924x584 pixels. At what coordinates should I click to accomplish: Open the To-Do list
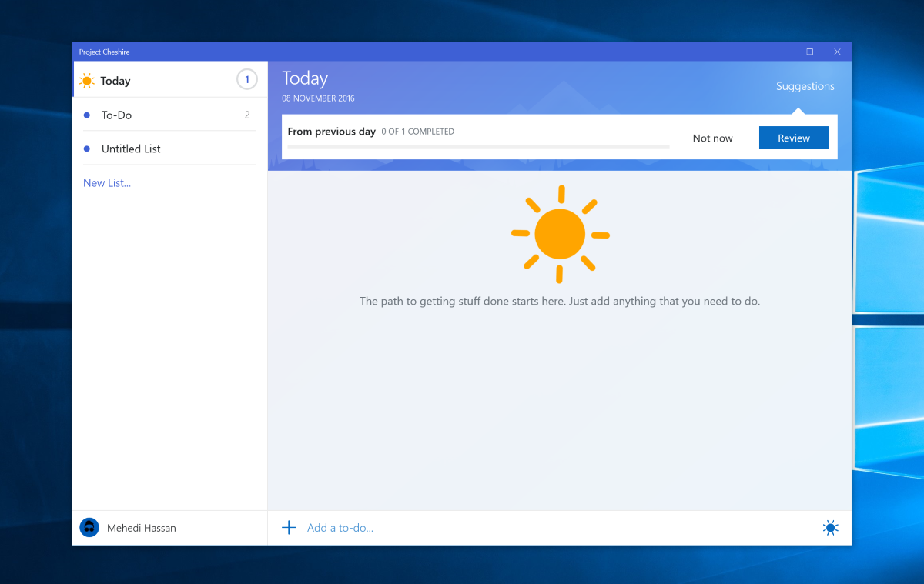tap(169, 115)
